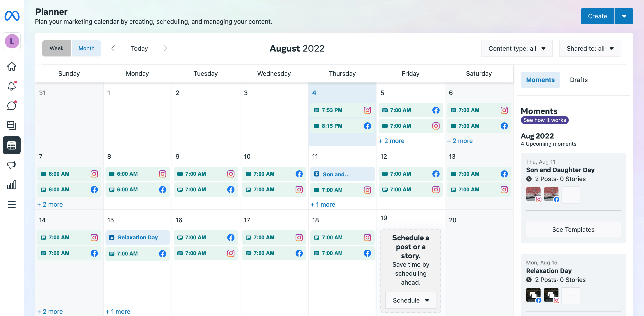
Task: Open the Insights bar chart icon
Action: (x=11, y=185)
